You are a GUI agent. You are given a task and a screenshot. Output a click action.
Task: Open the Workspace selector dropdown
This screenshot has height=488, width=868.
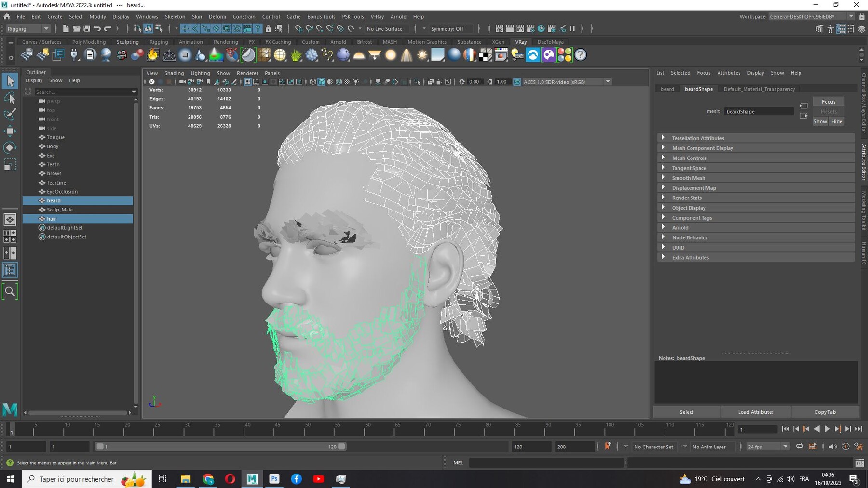[812, 16]
